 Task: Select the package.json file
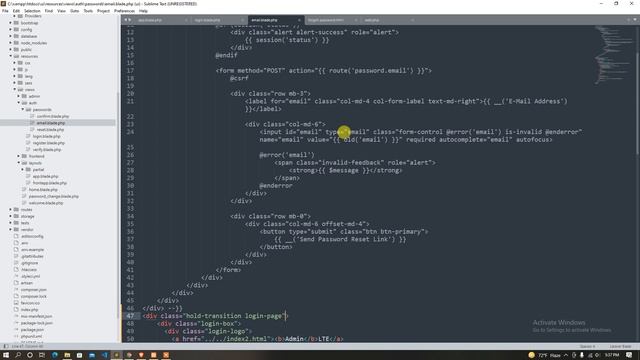(x=32, y=329)
